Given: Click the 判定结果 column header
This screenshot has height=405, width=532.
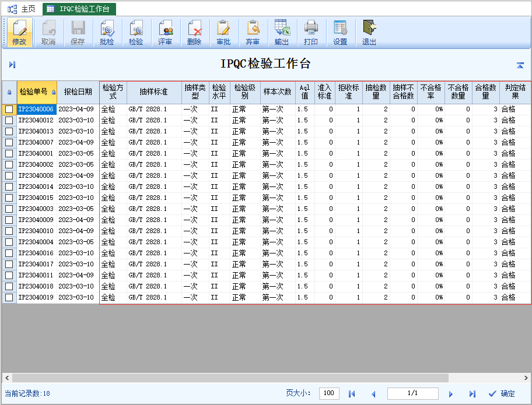Looking at the screenshot, I should click(515, 92).
